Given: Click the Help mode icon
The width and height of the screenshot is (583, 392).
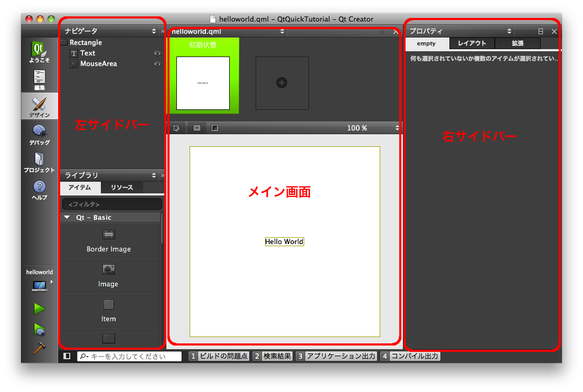Looking at the screenshot, I should tap(40, 188).
